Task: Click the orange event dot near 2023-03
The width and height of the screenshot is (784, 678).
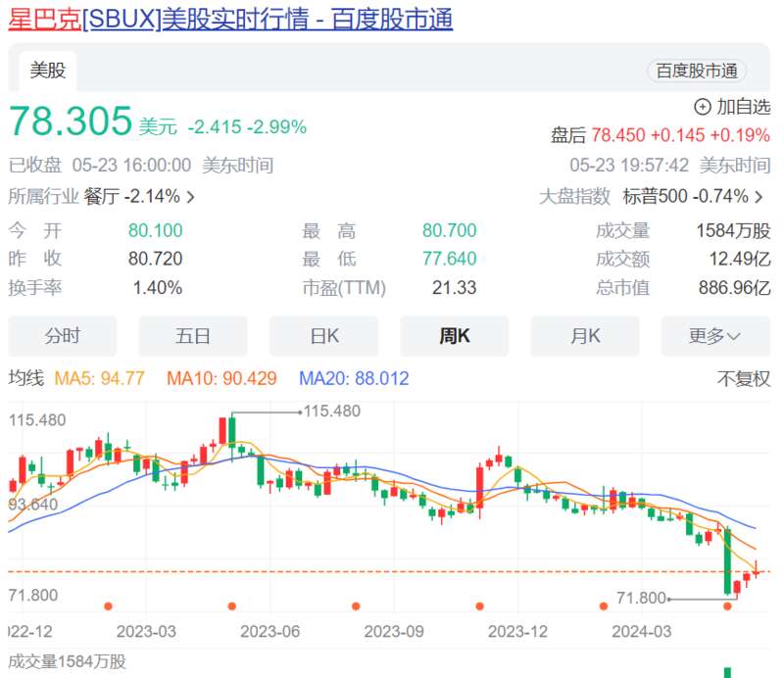Action: [109, 606]
